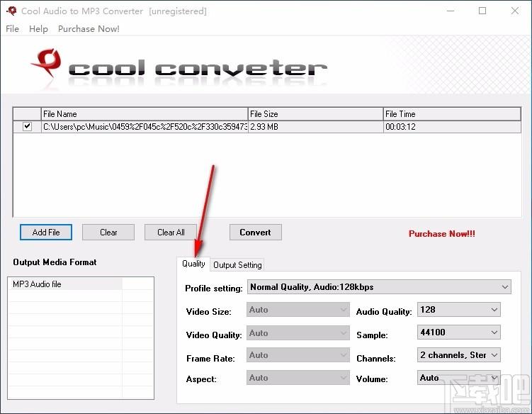Click the 2.93 MB file size cell
532x414 pixels.
pyautogui.click(x=315, y=127)
